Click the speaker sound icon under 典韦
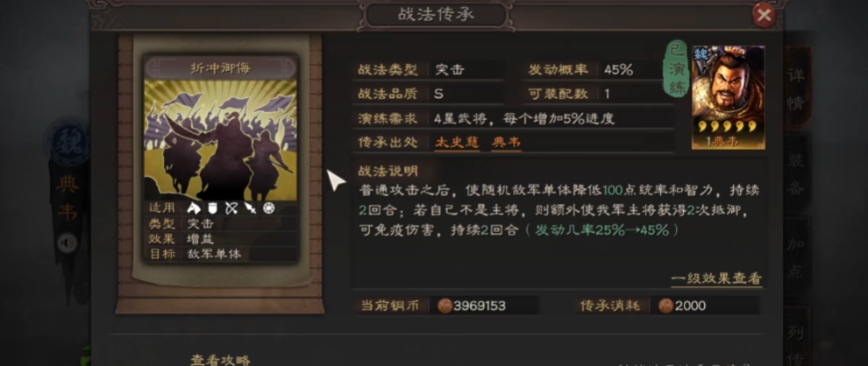 68,243
